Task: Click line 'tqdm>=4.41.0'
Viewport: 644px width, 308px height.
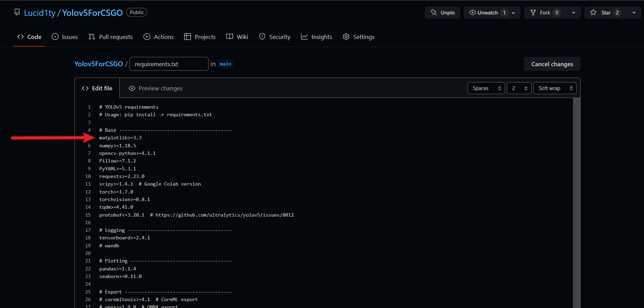Action: tap(116, 207)
